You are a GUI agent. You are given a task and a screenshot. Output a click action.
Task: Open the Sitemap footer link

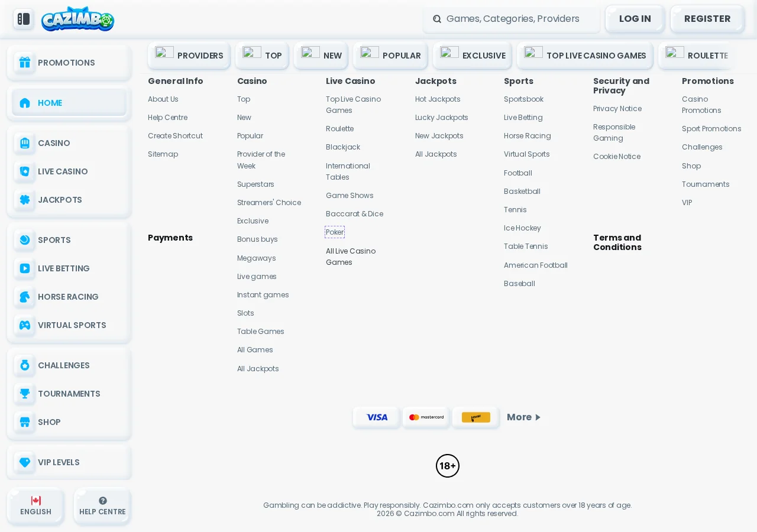pyautogui.click(x=163, y=154)
